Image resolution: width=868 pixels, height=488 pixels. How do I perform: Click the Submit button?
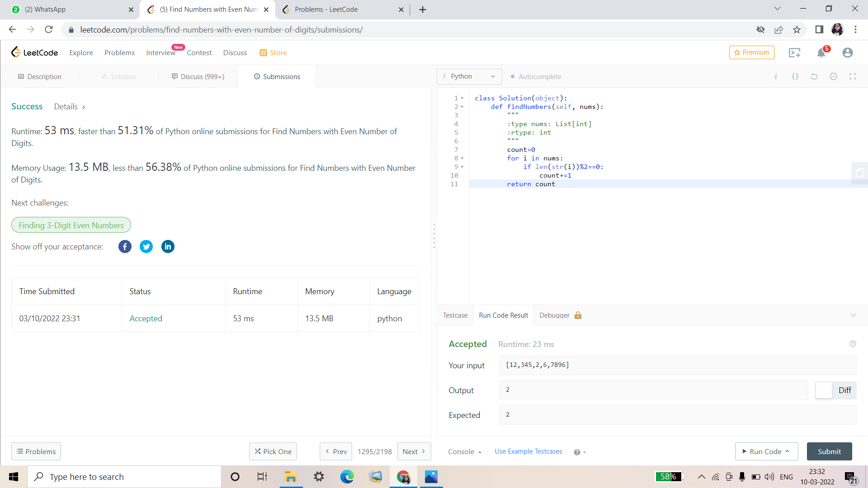tap(829, 451)
